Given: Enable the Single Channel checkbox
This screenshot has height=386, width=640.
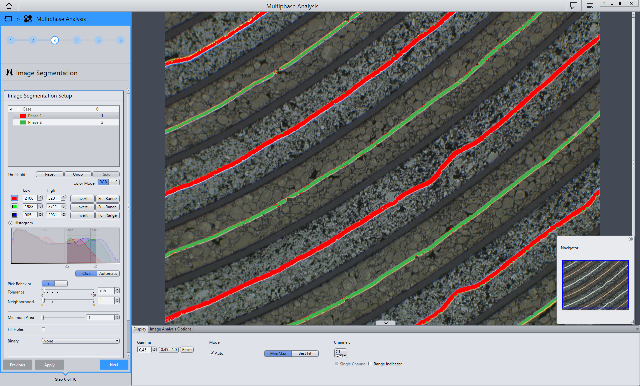Looking at the screenshot, I should [336, 364].
